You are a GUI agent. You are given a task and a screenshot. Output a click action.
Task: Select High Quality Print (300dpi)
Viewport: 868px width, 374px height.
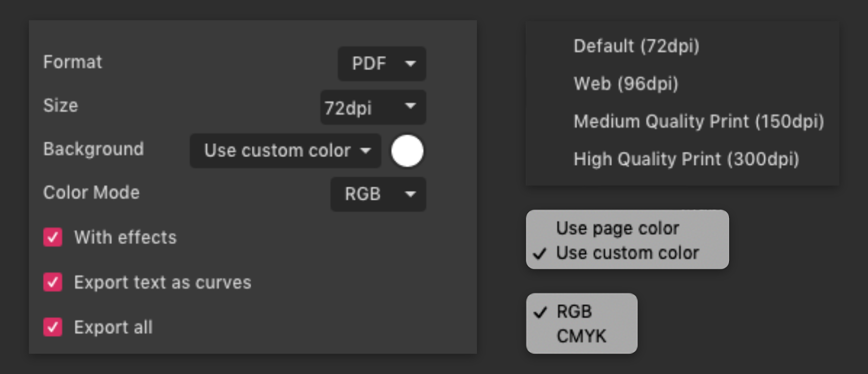click(x=686, y=159)
